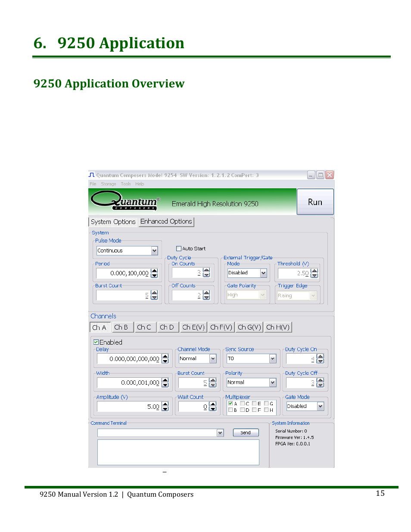Decrease the channel Delay value
Viewport: 411px width, 532px height.
(x=165, y=361)
